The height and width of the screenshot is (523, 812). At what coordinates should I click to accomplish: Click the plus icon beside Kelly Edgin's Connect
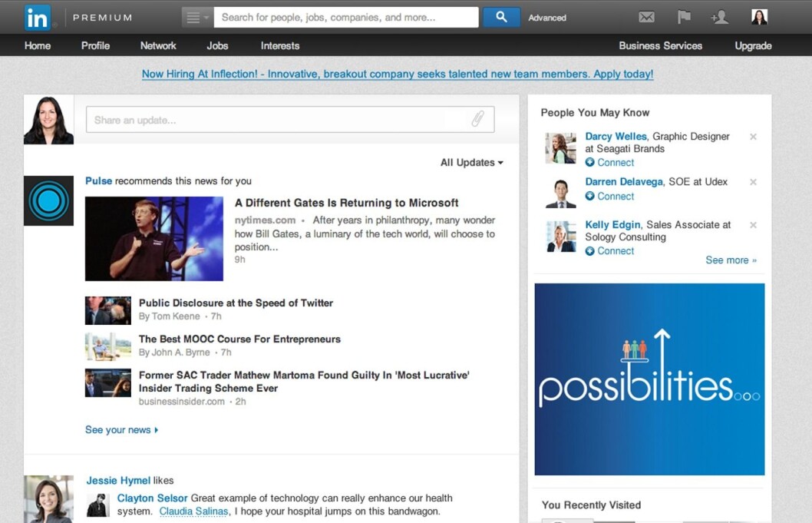590,251
